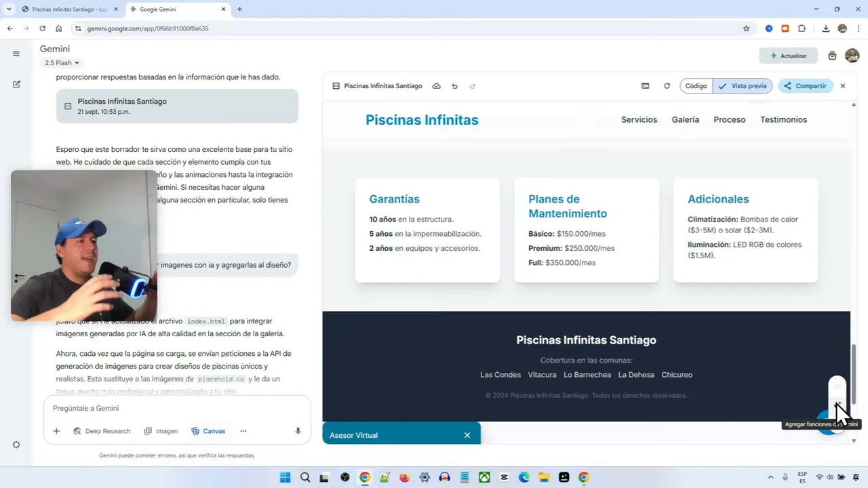Open device preview size options
The image size is (868, 488).
(x=645, y=86)
